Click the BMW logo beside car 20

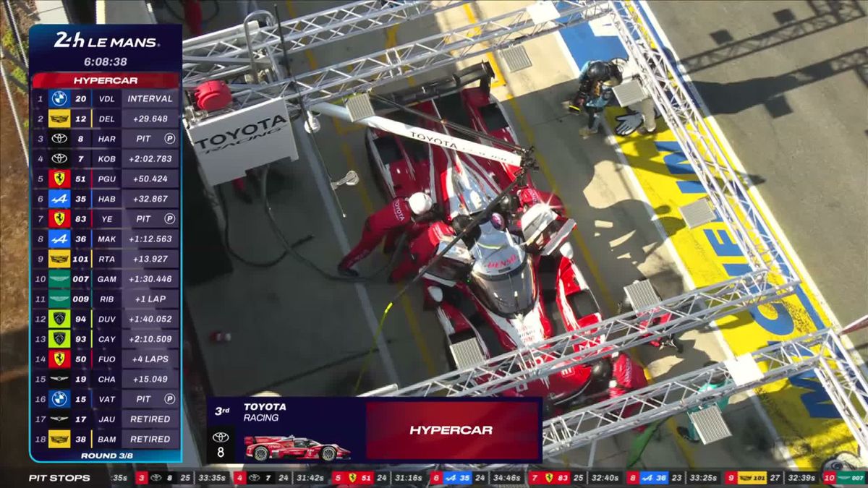pos(59,98)
